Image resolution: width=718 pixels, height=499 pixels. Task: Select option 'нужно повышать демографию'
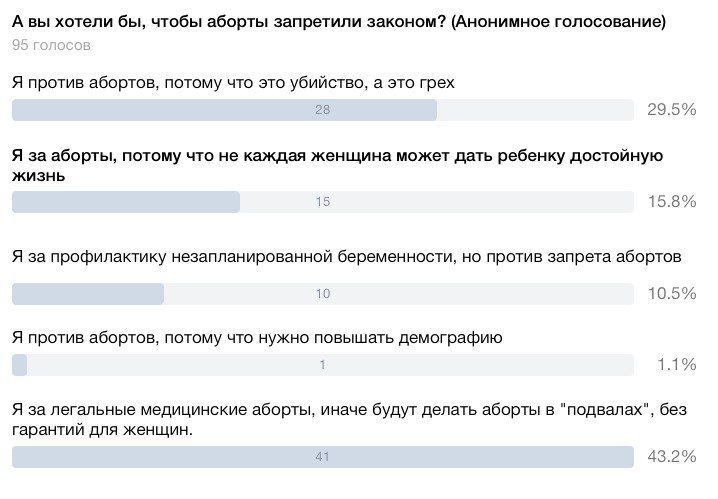[257, 338]
